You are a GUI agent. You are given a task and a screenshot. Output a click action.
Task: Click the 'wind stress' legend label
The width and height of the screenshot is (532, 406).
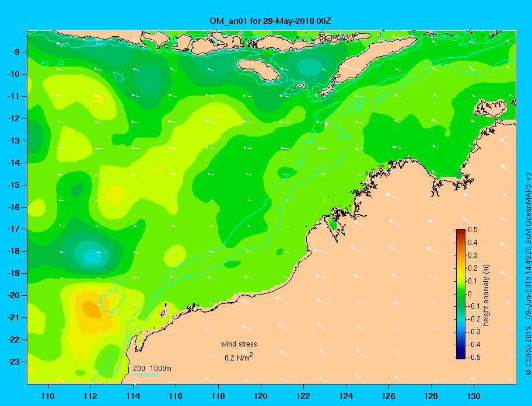click(239, 344)
